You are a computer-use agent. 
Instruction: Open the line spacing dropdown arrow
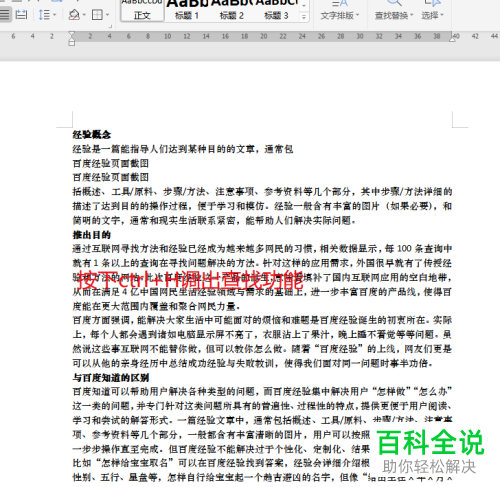point(55,15)
